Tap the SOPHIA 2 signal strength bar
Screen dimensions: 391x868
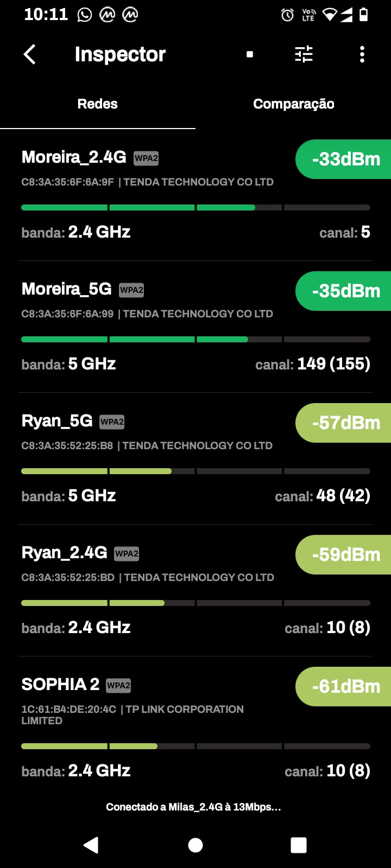[195, 746]
